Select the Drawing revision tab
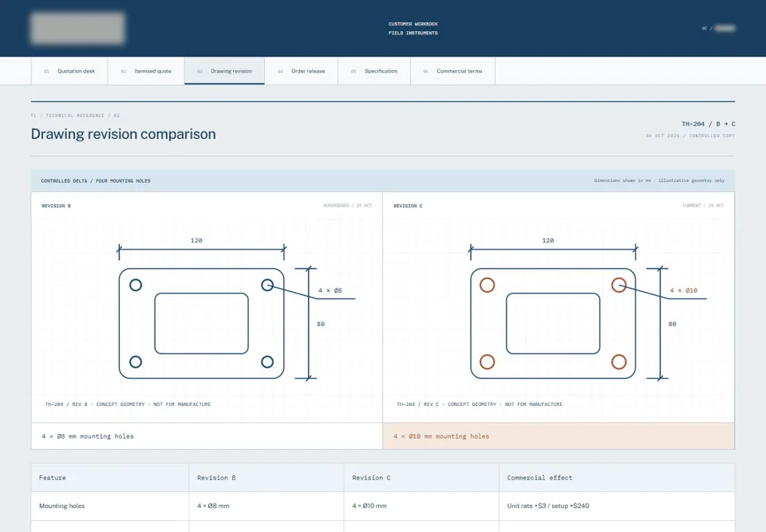 point(225,71)
